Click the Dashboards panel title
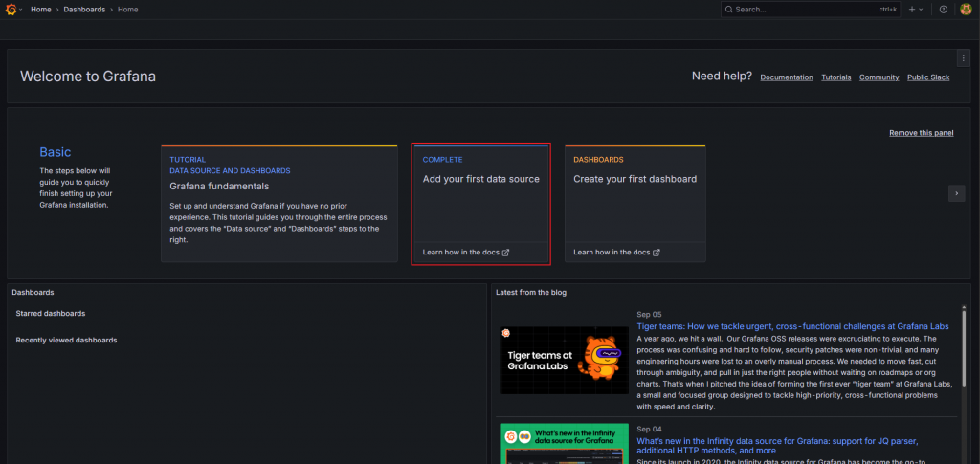This screenshot has height=464, width=980. (x=33, y=292)
